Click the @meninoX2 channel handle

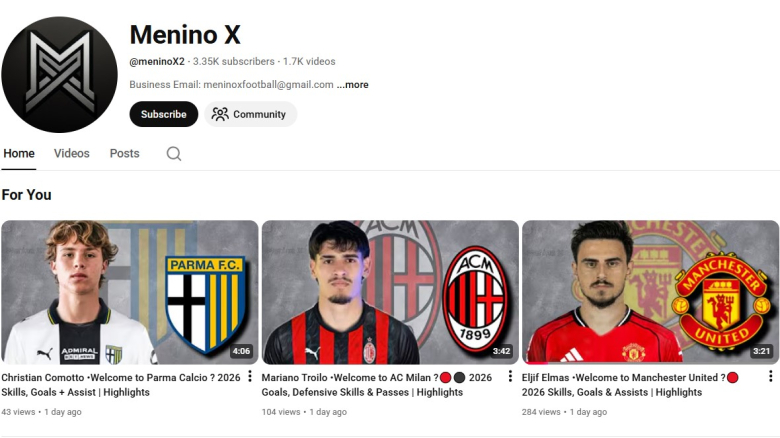pos(157,62)
